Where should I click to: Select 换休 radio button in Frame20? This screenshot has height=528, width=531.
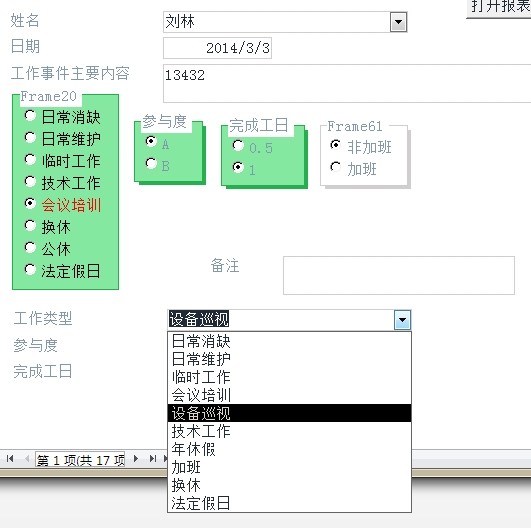30,226
